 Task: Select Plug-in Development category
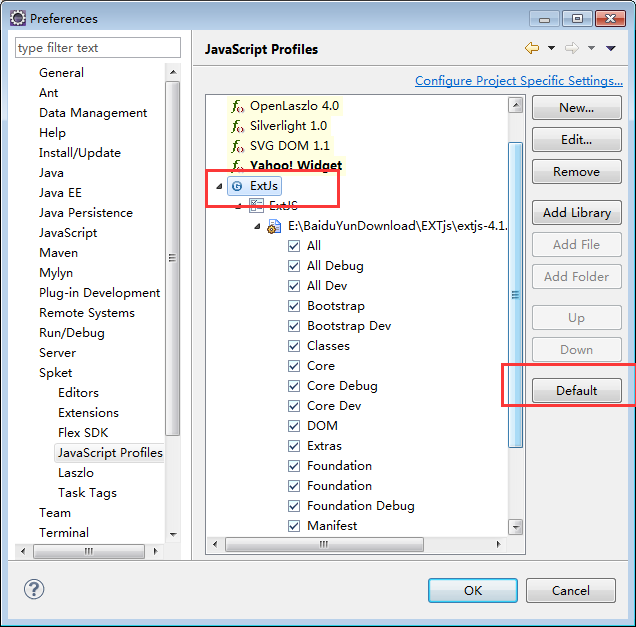coord(99,293)
